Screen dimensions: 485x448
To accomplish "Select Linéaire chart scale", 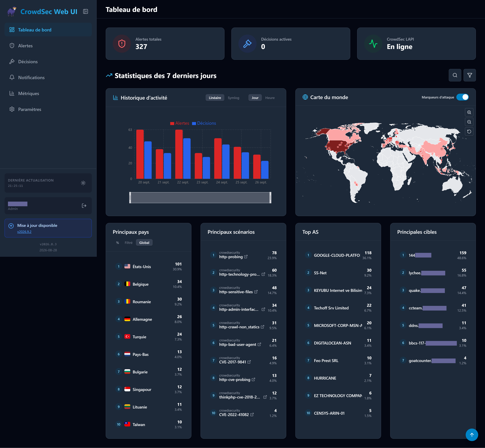I will click(215, 98).
